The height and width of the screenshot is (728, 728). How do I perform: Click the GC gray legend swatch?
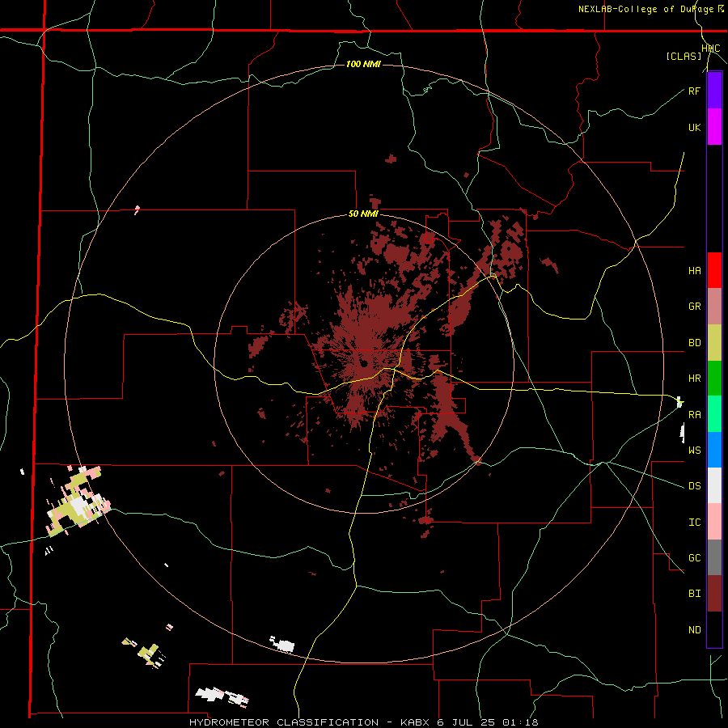(x=714, y=557)
